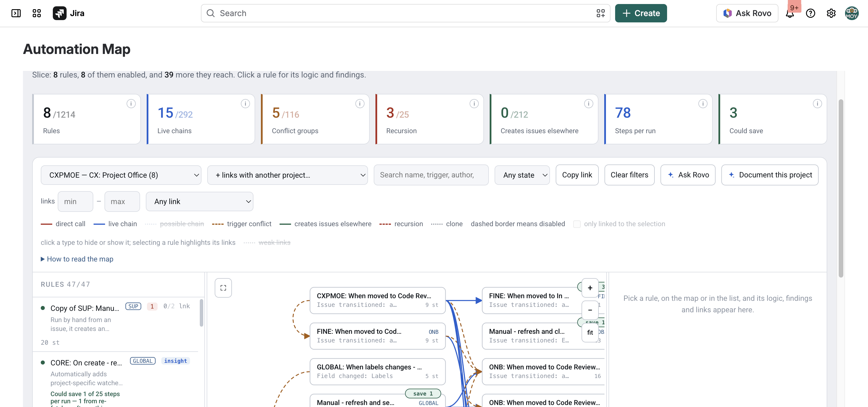Show the weak links type
Screen dimensions: 868x407
coord(267,242)
